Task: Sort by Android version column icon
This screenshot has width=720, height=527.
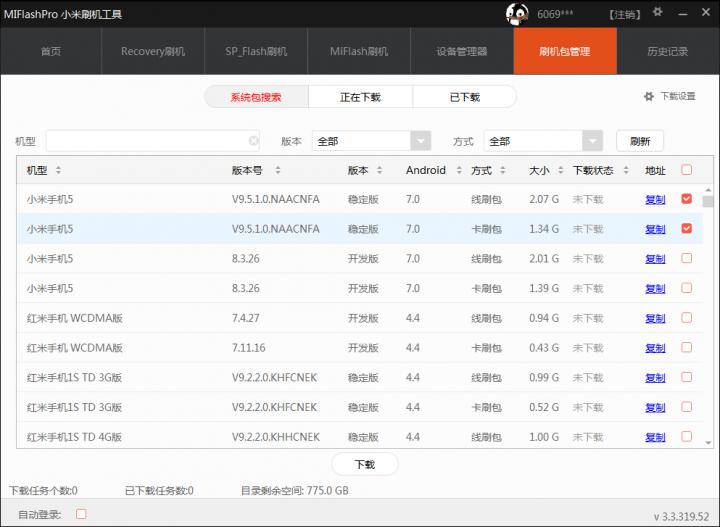Action: [456, 170]
